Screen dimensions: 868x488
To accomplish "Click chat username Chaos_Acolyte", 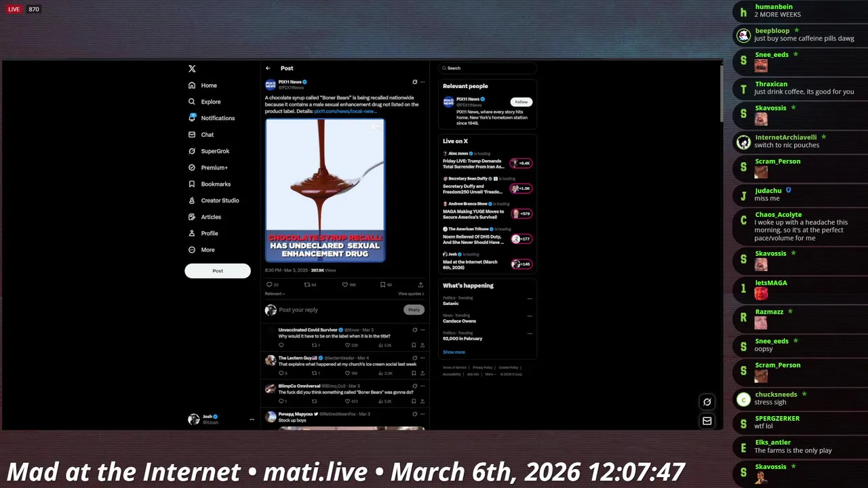I will click(778, 214).
